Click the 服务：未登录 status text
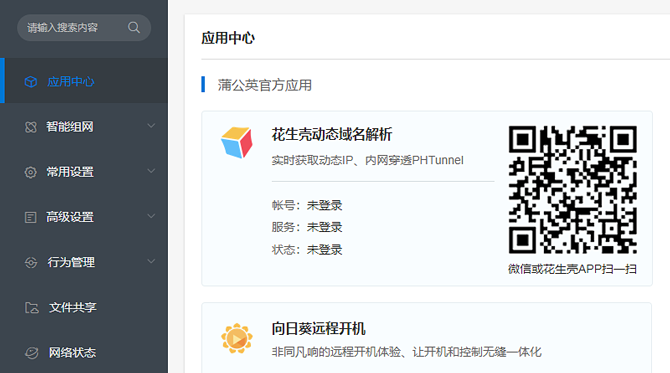This screenshot has width=670, height=373. tap(307, 227)
